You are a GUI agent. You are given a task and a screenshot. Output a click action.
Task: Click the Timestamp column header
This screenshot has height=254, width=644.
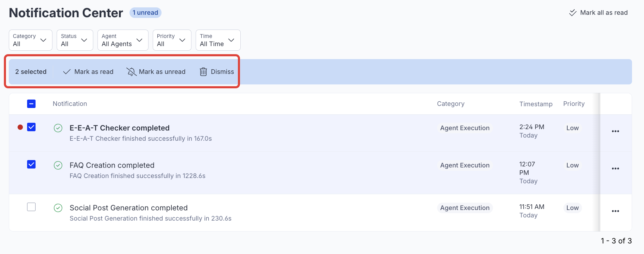pyautogui.click(x=536, y=104)
